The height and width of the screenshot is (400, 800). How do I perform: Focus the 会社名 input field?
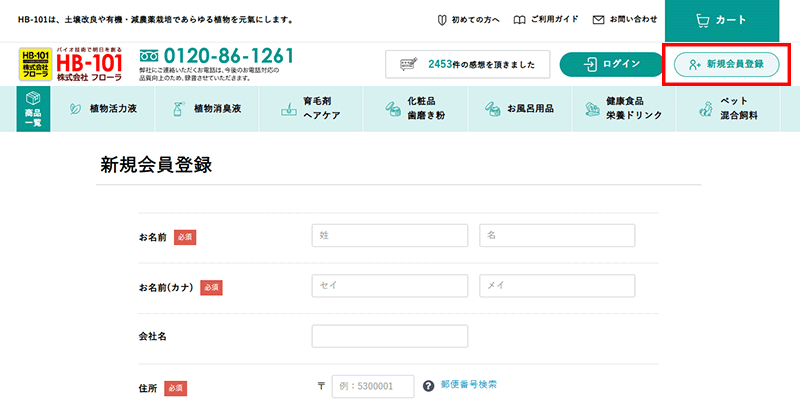[390, 336]
